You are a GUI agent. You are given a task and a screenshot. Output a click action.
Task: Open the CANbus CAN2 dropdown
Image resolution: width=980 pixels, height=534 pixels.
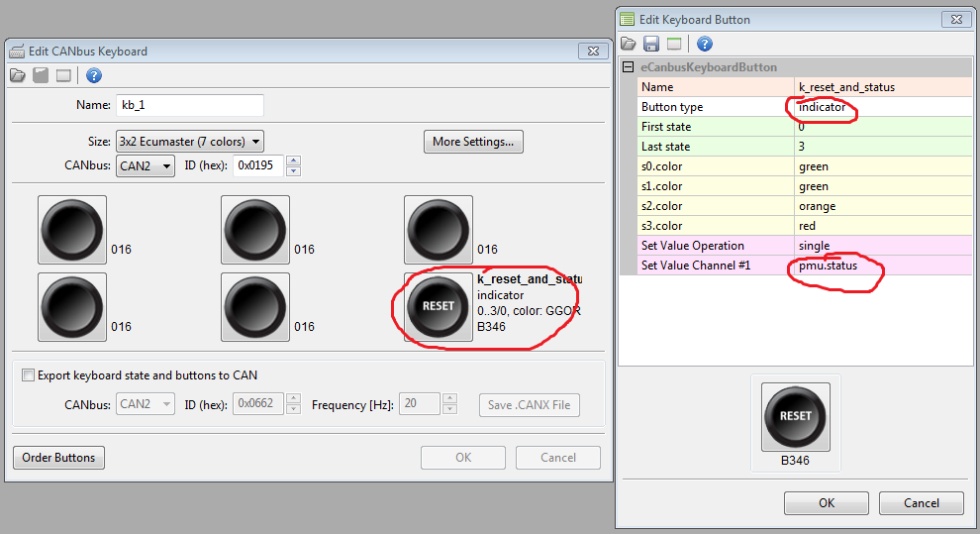(x=146, y=165)
